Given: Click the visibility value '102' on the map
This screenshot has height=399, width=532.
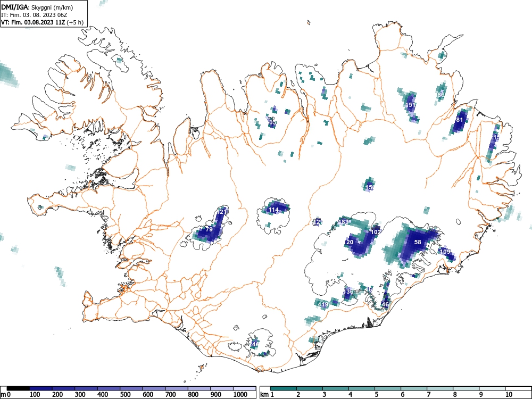Looking at the screenshot, I should [376, 232].
